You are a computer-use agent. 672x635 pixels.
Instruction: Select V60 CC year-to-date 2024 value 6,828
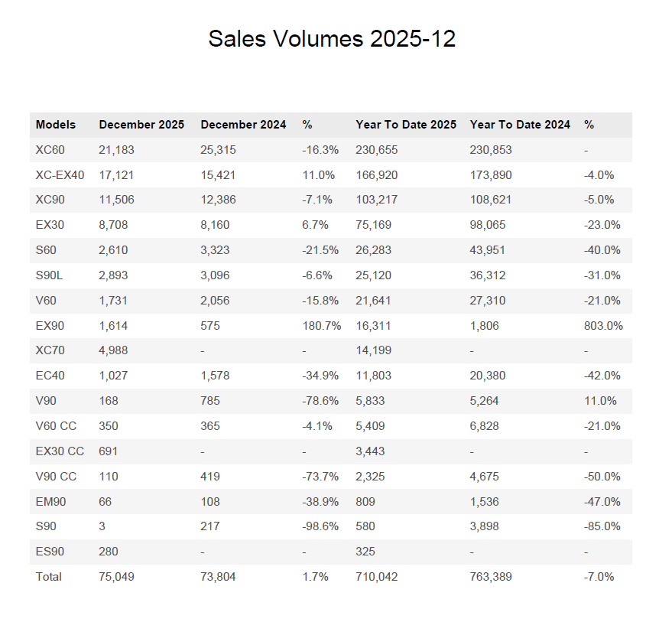coord(484,426)
